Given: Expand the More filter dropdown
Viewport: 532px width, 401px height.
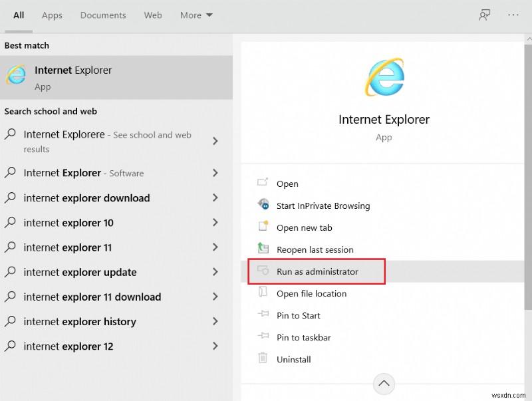Looking at the screenshot, I should pos(196,15).
